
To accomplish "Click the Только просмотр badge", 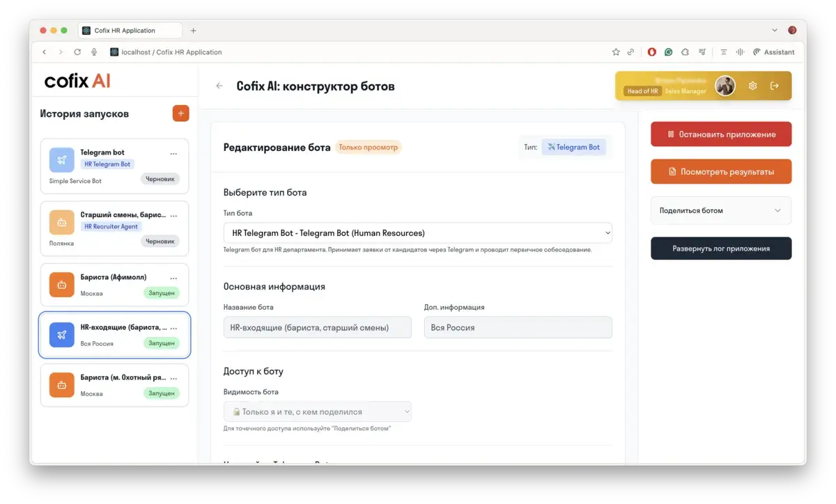I will [369, 148].
